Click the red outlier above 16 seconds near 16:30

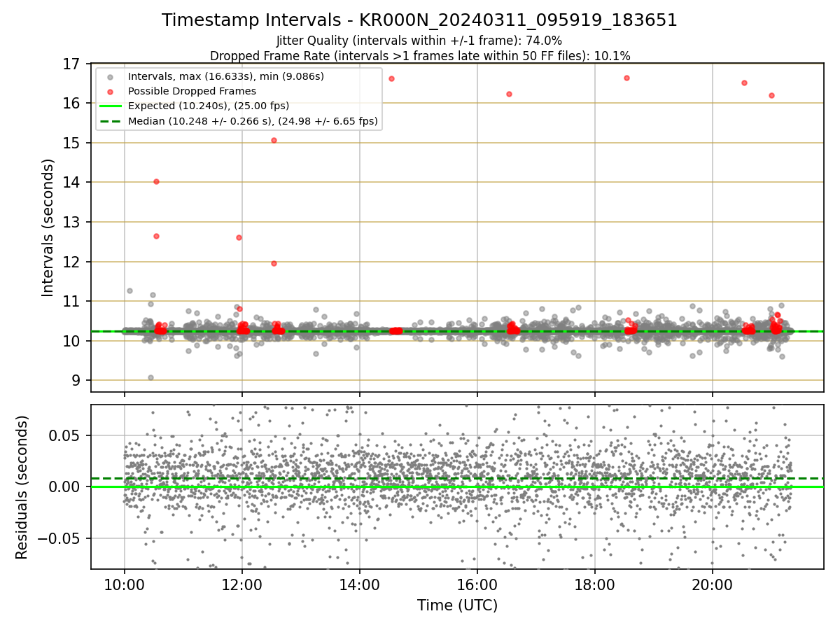point(509,94)
